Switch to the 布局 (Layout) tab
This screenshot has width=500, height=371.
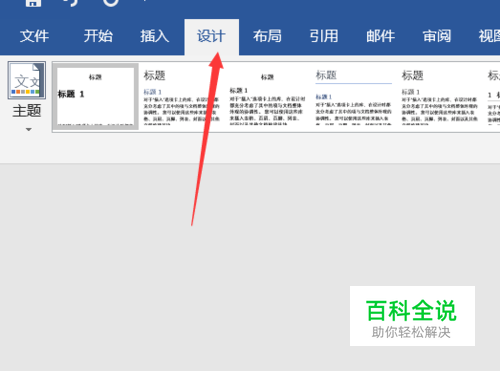(x=267, y=36)
